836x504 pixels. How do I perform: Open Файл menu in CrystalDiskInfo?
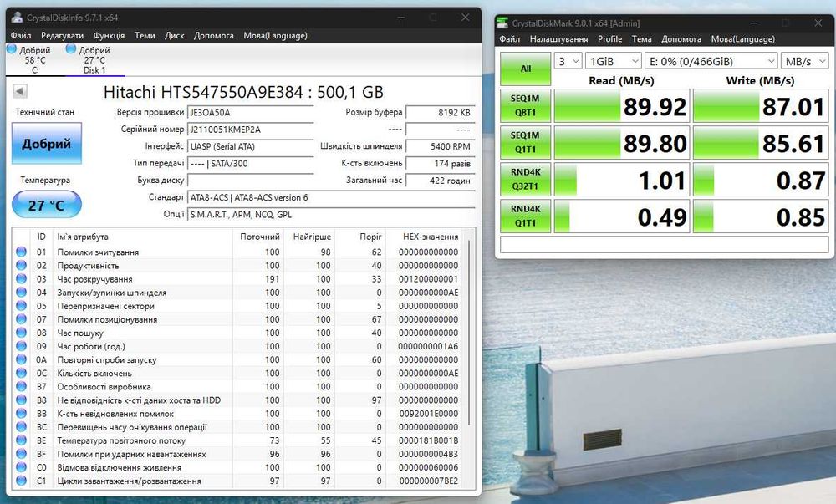[x=21, y=36]
